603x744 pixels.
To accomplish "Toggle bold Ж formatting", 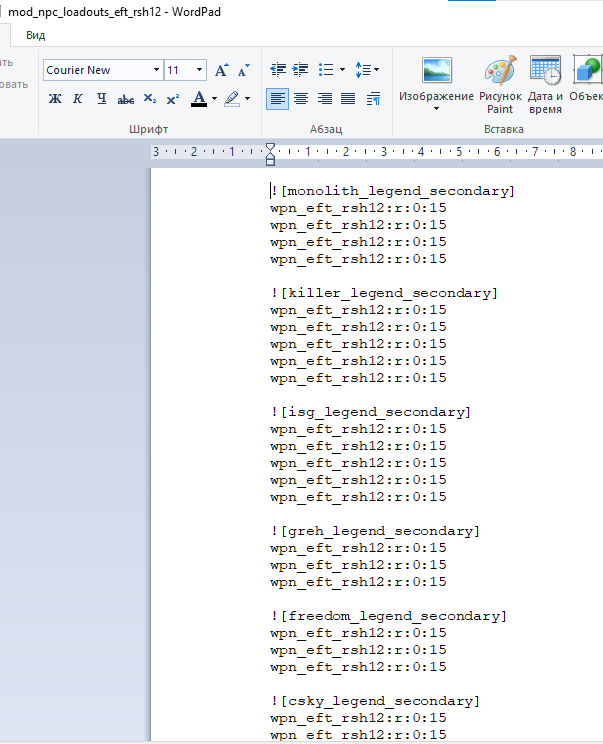I will pos(55,99).
